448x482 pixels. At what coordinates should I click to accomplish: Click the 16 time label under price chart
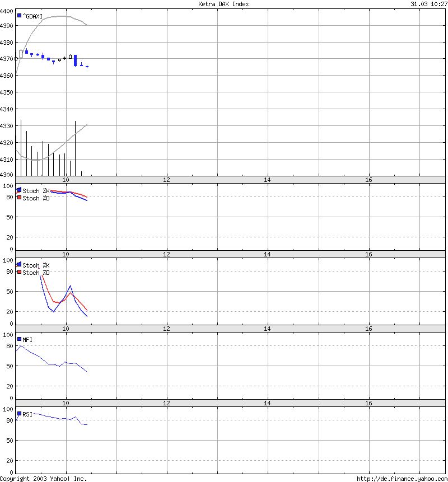tap(368, 180)
